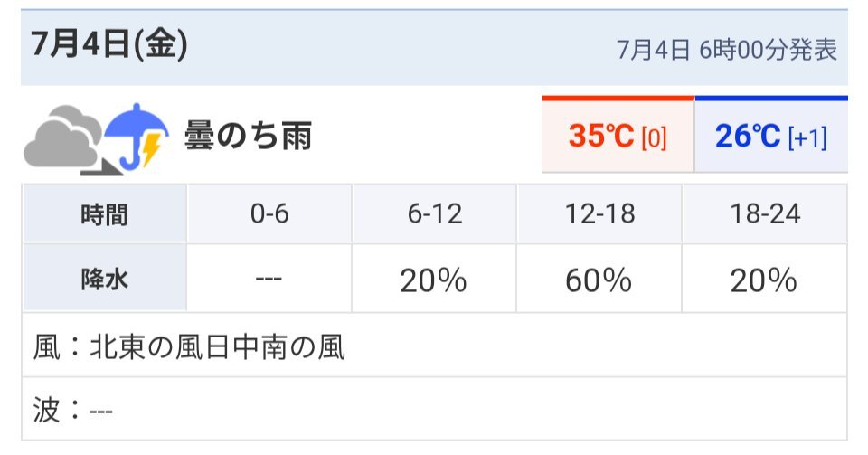Select the high temperature 35℃ box

coord(618,135)
